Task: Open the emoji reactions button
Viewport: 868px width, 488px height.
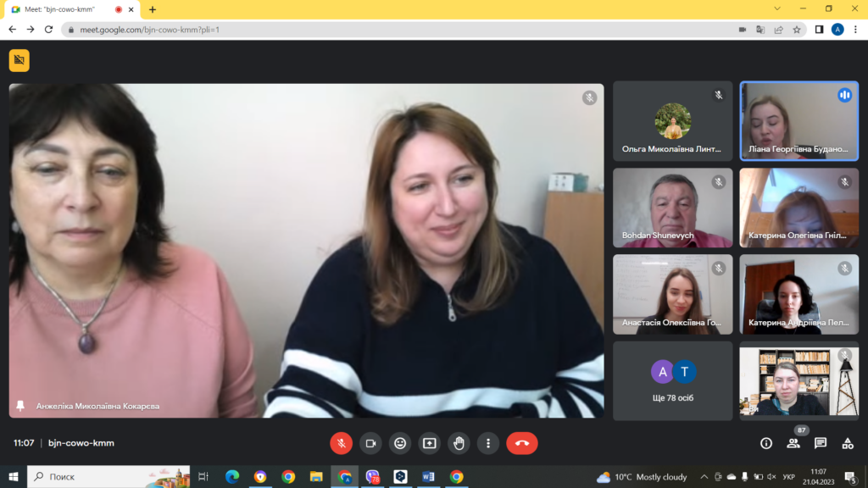Action: tap(400, 443)
